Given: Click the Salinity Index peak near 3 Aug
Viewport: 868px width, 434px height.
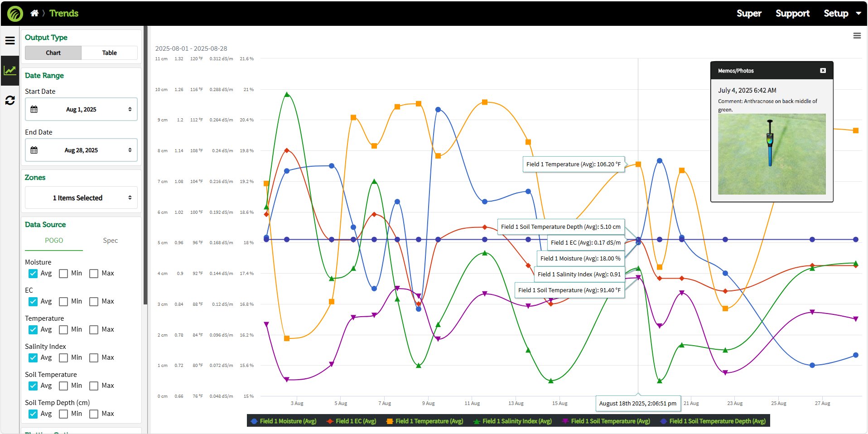Looking at the screenshot, I should point(287,95).
